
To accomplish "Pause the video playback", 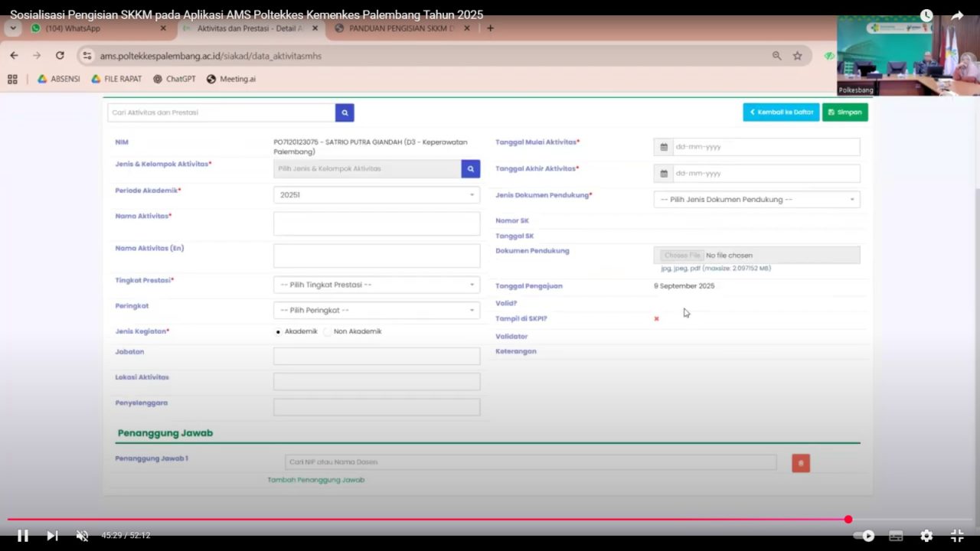I will point(23,536).
